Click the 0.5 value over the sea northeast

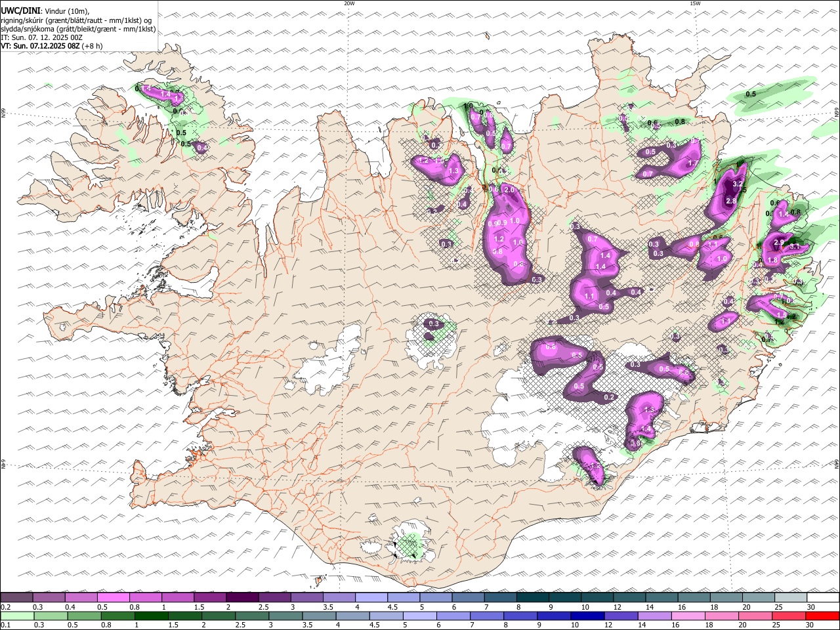[751, 94]
